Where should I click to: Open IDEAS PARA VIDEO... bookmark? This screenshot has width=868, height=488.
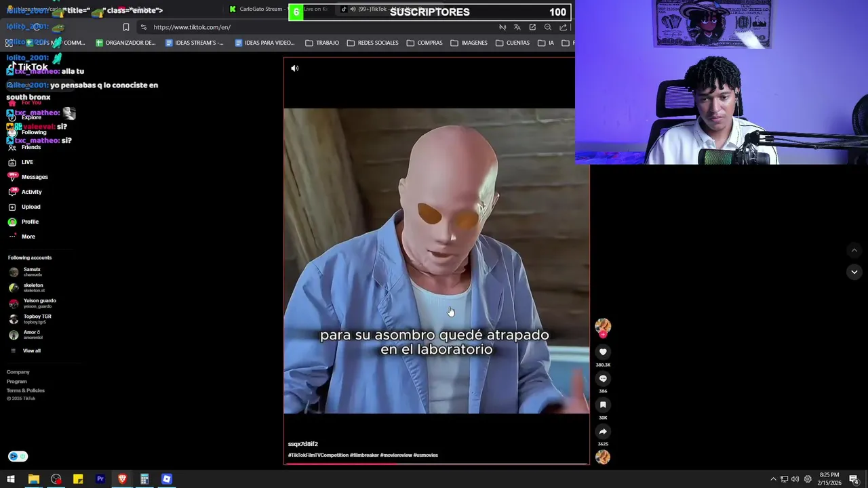[x=264, y=43]
